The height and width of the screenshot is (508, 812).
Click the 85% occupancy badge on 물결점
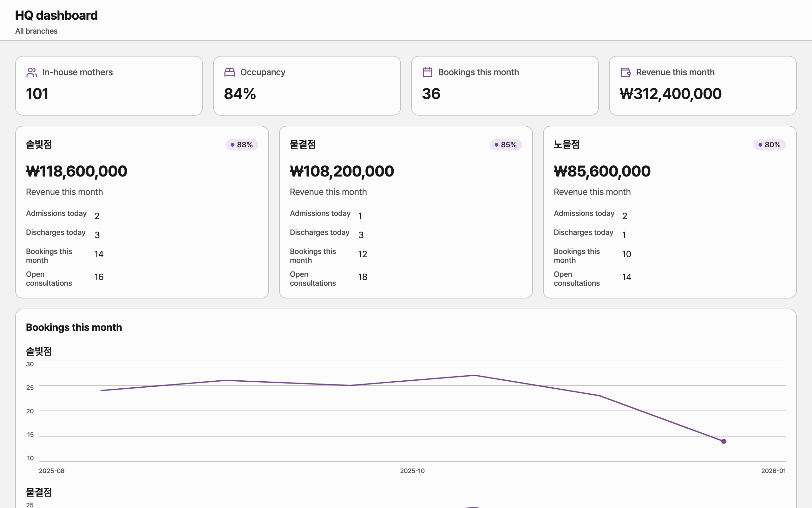point(506,145)
